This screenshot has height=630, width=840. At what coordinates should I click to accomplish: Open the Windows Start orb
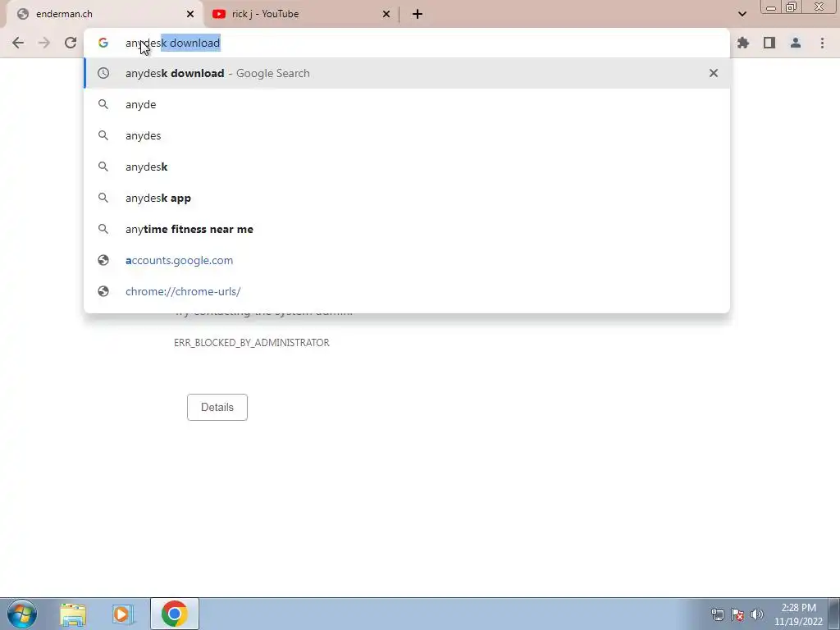pos(22,614)
